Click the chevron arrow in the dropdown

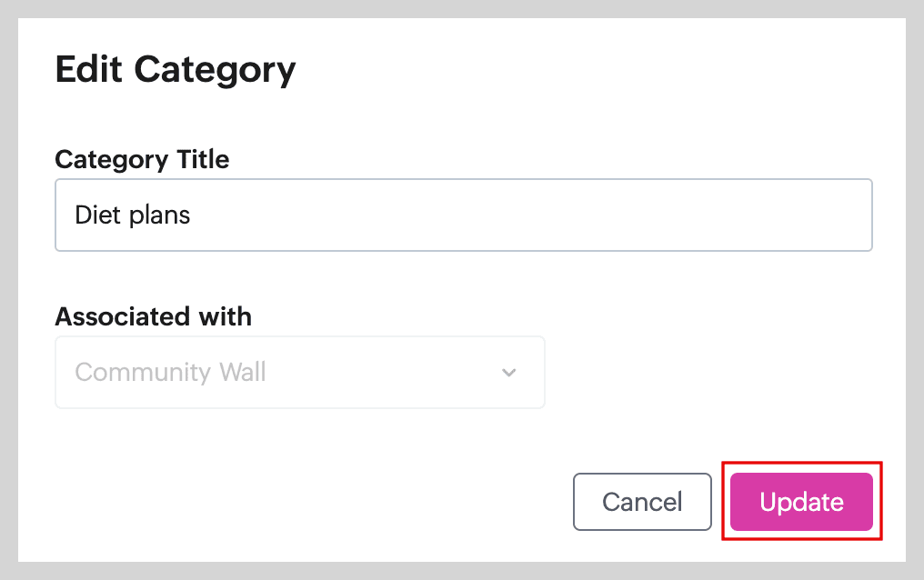coord(509,373)
